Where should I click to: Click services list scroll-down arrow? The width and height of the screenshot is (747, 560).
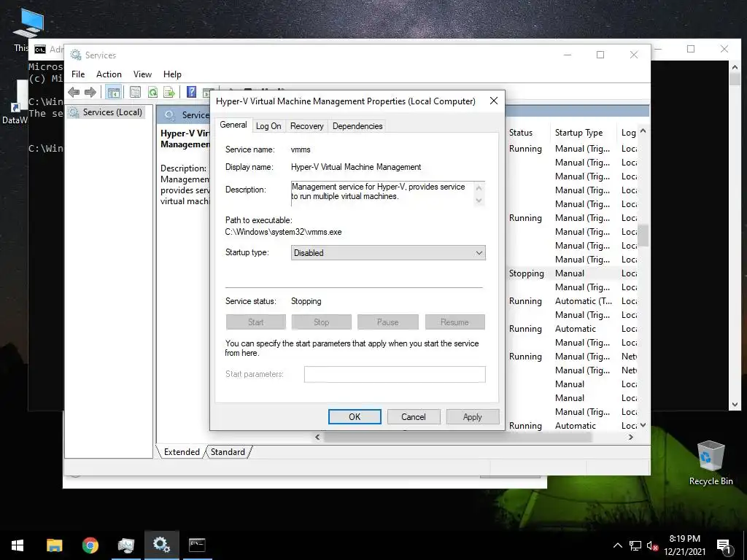(x=643, y=425)
